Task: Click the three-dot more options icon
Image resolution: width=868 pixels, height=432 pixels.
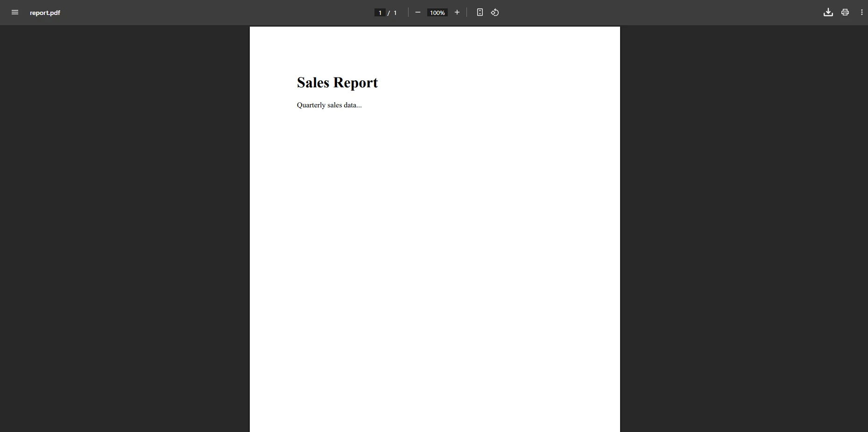Action: click(862, 13)
